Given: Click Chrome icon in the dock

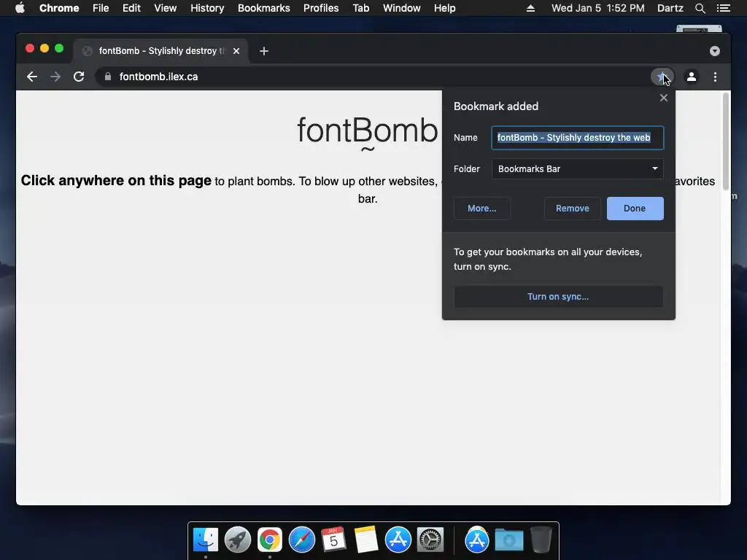Looking at the screenshot, I should [x=270, y=540].
